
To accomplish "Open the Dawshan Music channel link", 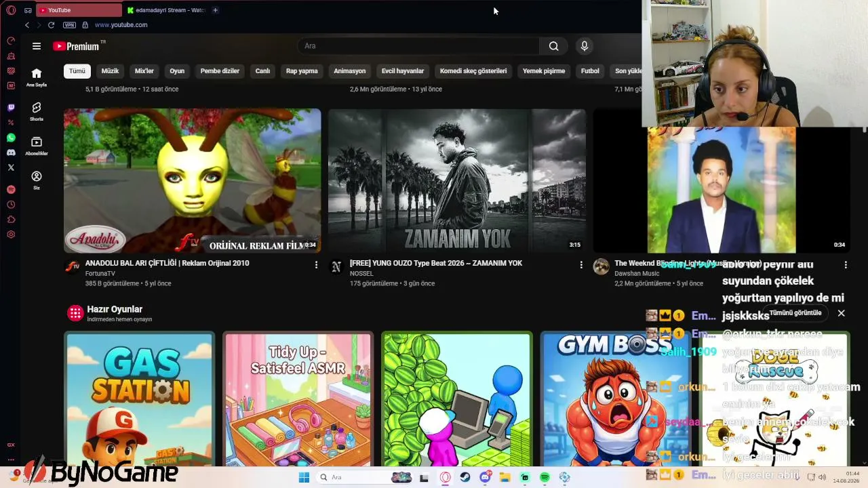I will (637, 274).
